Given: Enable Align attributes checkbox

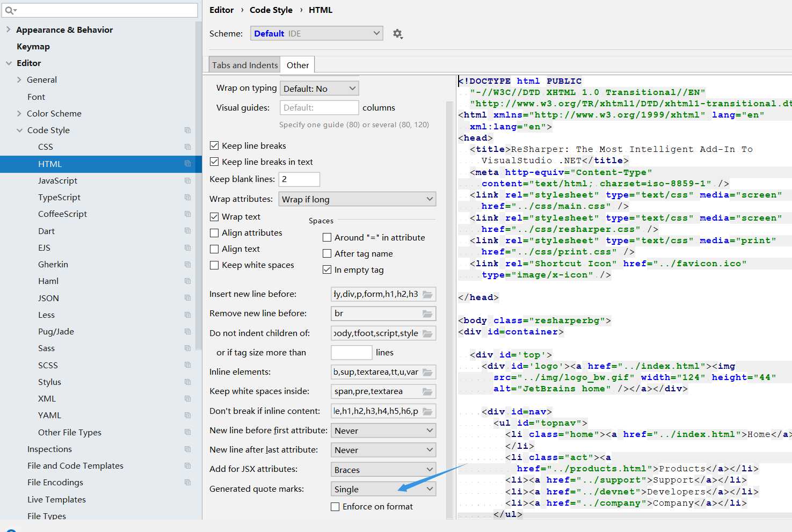Looking at the screenshot, I should [x=214, y=233].
